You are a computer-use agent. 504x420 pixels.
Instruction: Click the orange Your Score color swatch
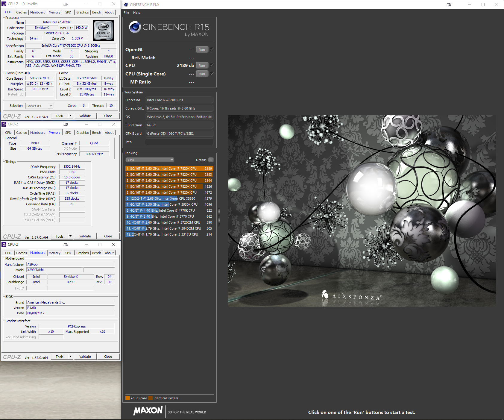[127, 398]
